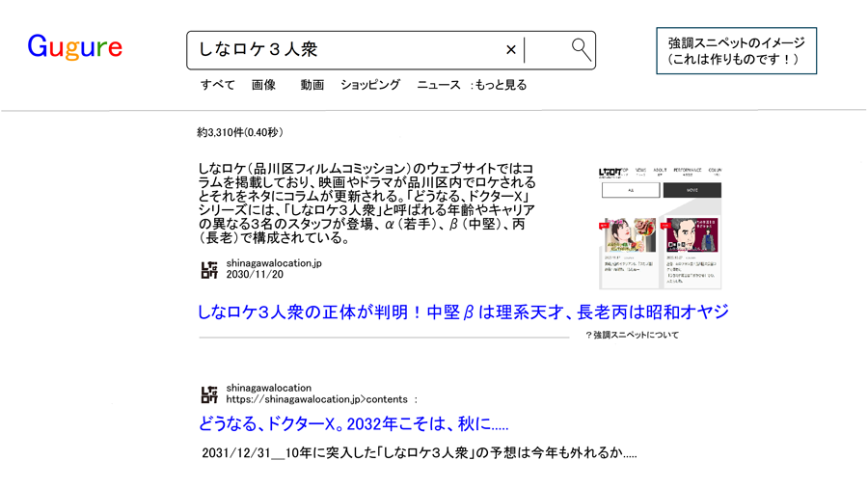Screen dimensions: 868x488
Task: Go to the ショッピング tab
Action: [x=370, y=85]
